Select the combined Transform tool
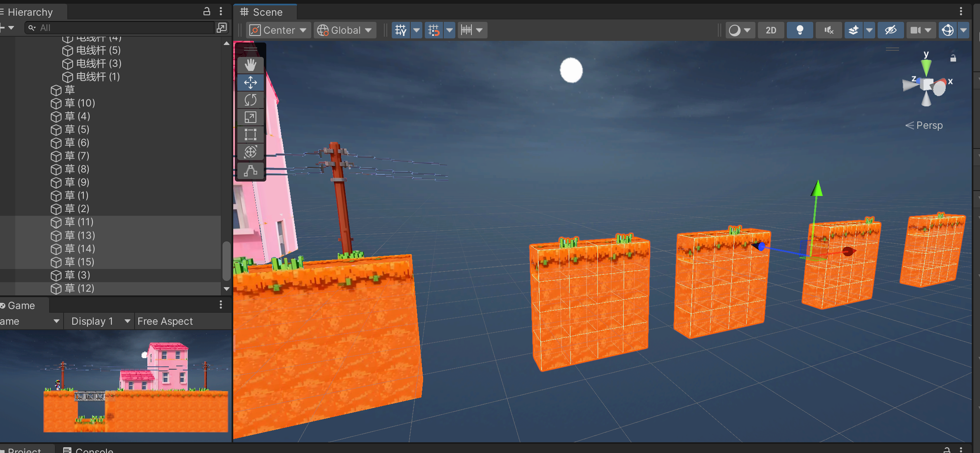980x453 pixels. 250,152
